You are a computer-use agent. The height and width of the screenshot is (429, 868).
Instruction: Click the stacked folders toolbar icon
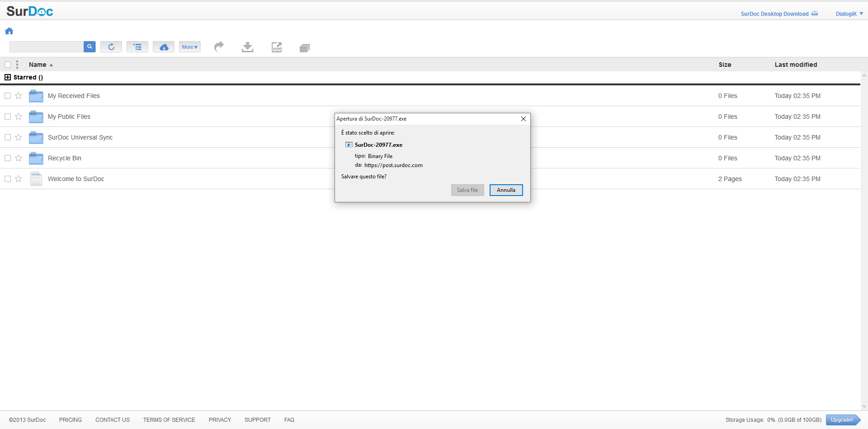pos(305,48)
